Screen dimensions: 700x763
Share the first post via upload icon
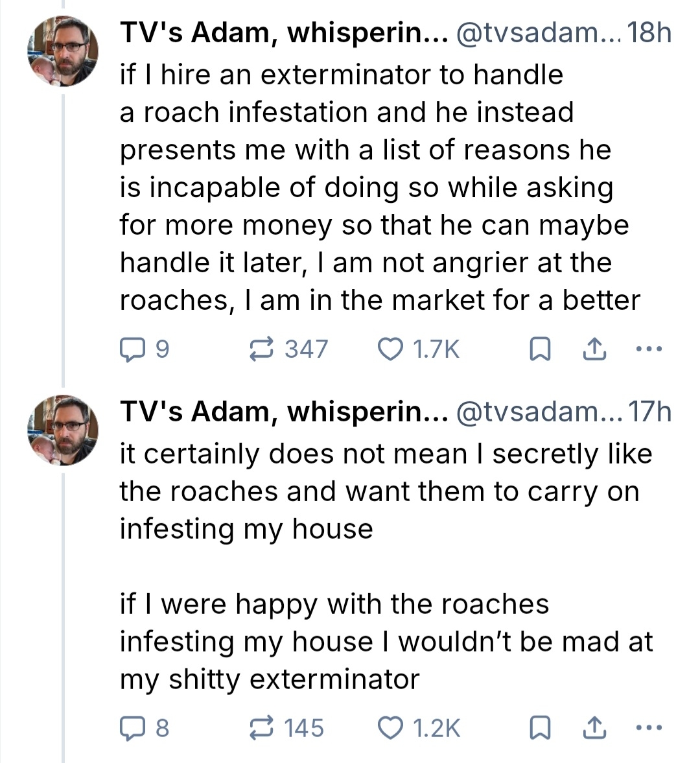(594, 350)
